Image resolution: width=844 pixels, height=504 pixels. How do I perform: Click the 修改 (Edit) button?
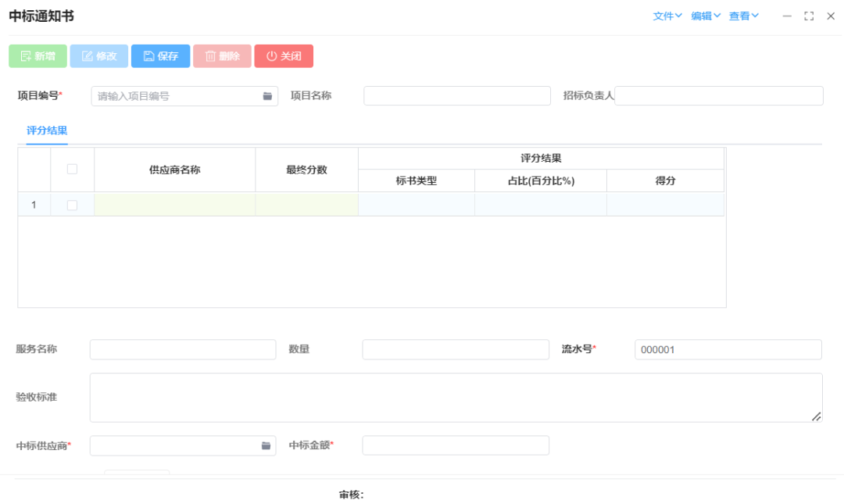tap(99, 56)
